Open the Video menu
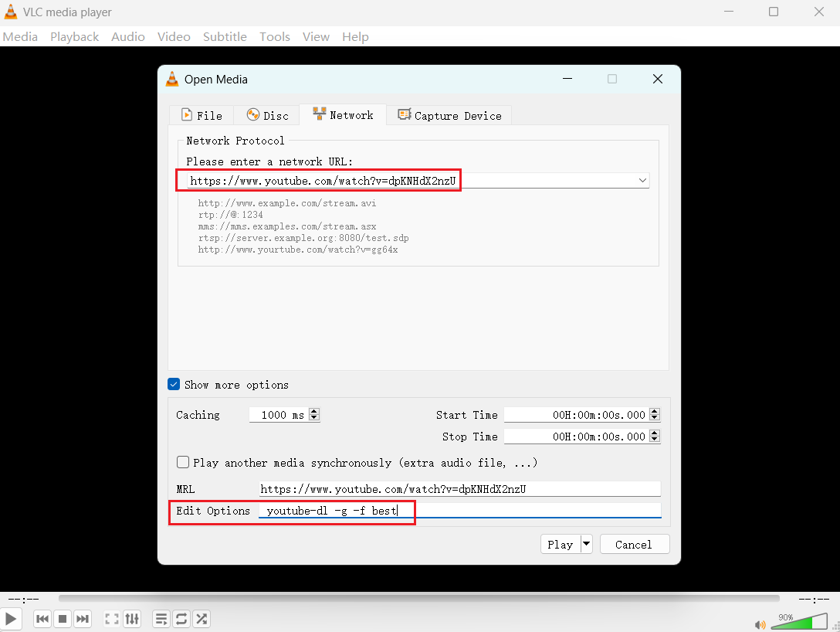This screenshot has width=840, height=632. (x=174, y=36)
